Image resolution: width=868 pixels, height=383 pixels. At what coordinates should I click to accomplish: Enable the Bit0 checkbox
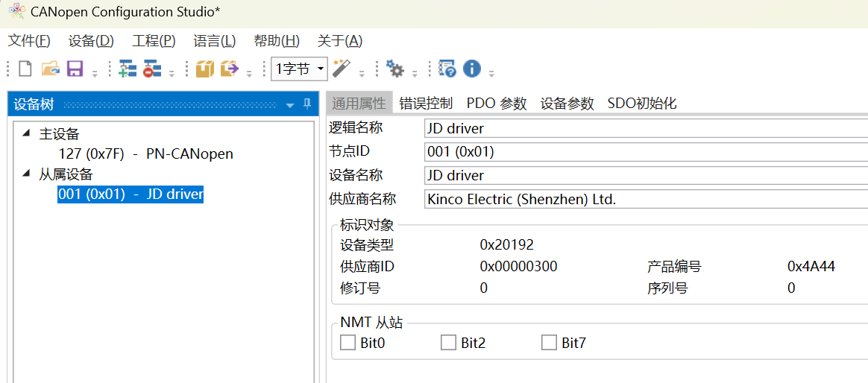point(347,343)
